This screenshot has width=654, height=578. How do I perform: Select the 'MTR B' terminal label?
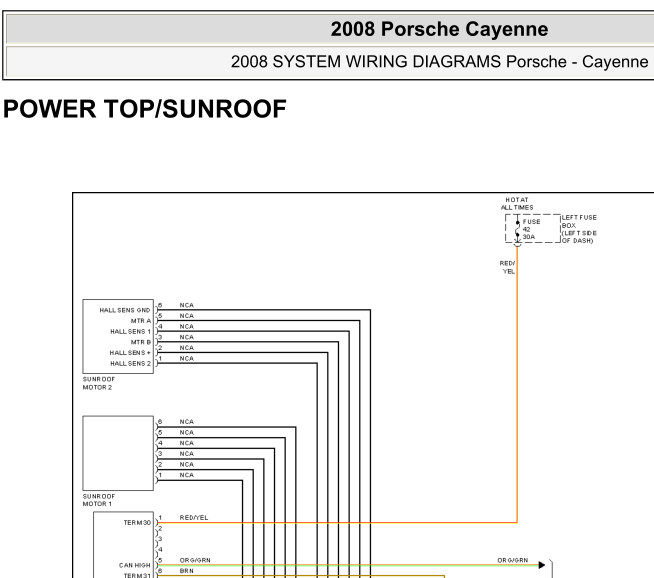point(141,342)
